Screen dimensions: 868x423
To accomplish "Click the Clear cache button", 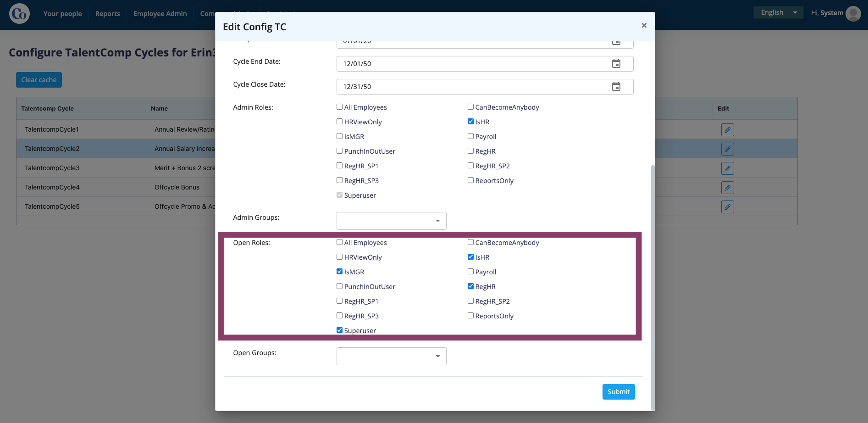I will pos(39,80).
